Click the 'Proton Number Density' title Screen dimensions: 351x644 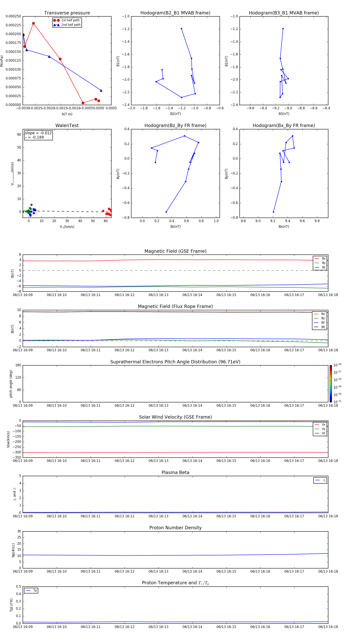tap(175, 528)
